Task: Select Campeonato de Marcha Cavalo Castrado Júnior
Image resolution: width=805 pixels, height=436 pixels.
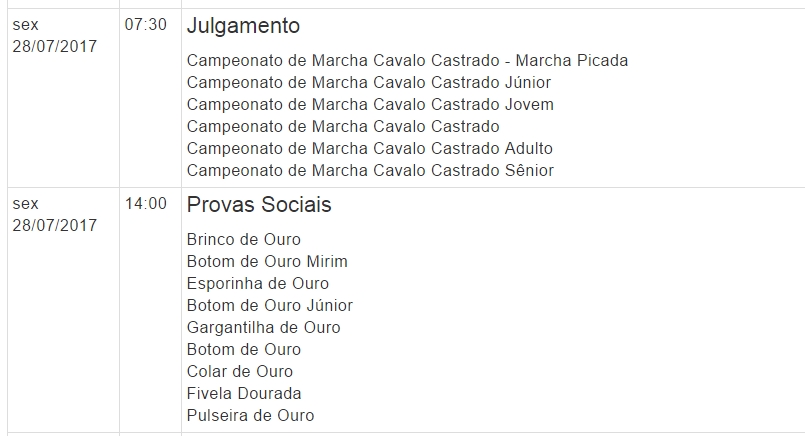Action: point(369,83)
